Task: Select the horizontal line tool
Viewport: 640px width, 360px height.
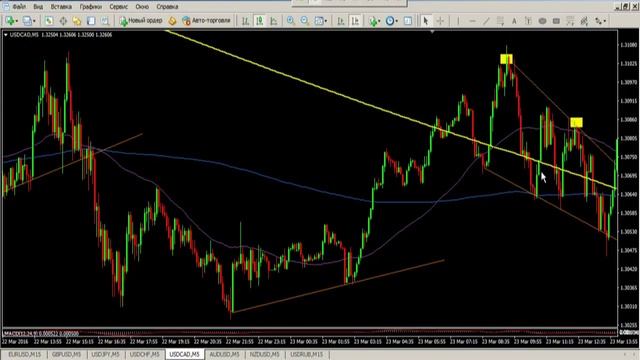Action: pos(472,21)
